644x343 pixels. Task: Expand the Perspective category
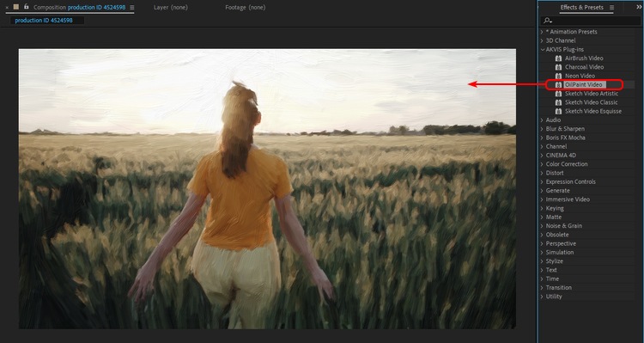coord(542,243)
